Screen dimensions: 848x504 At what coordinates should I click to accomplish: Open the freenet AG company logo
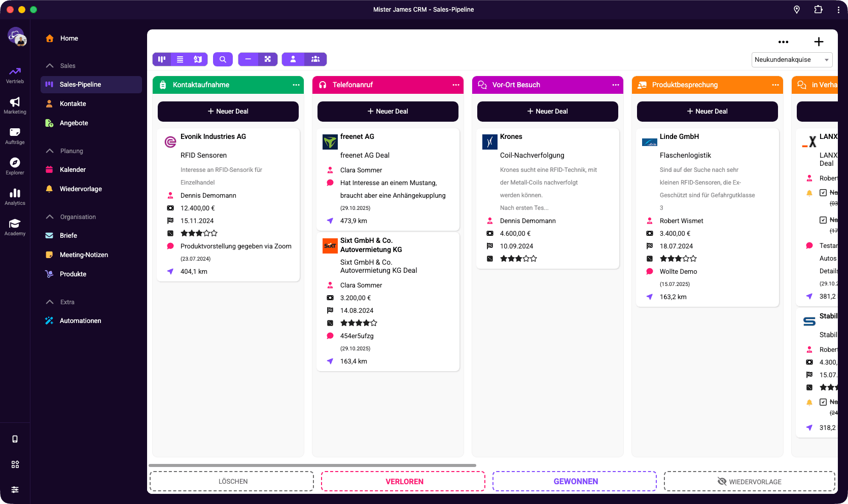coord(330,142)
